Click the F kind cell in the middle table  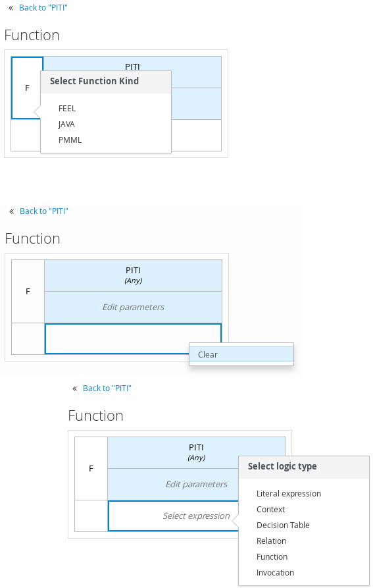tap(28, 292)
